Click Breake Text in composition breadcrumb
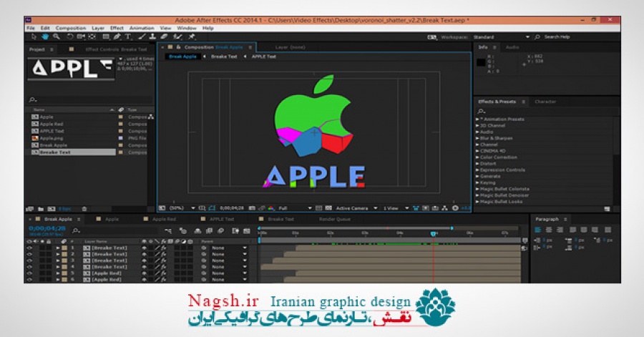 tap(224, 57)
